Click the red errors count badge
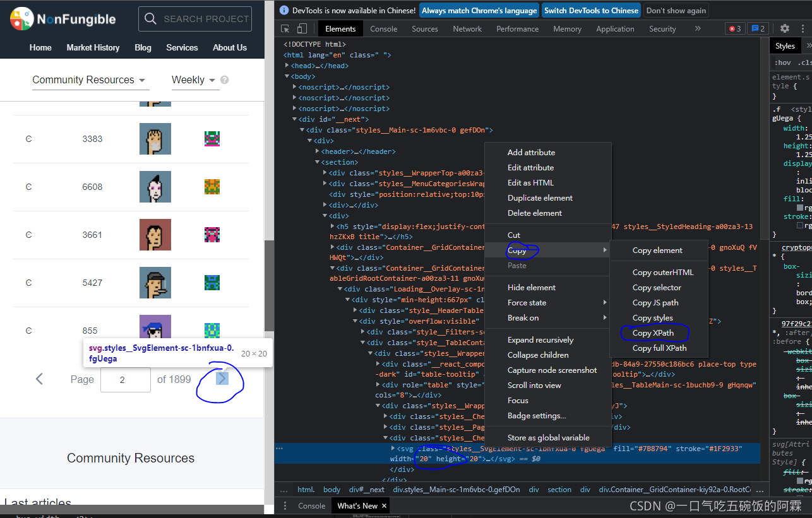Image resolution: width=812 pixels, height=518 pixels. (x=735, y=28)
